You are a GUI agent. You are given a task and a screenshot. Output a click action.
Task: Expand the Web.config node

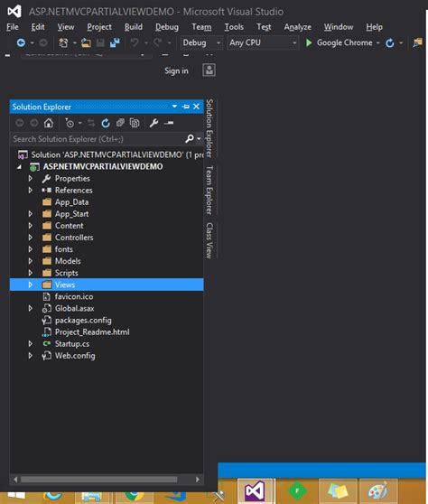click(x=30, y=356)
